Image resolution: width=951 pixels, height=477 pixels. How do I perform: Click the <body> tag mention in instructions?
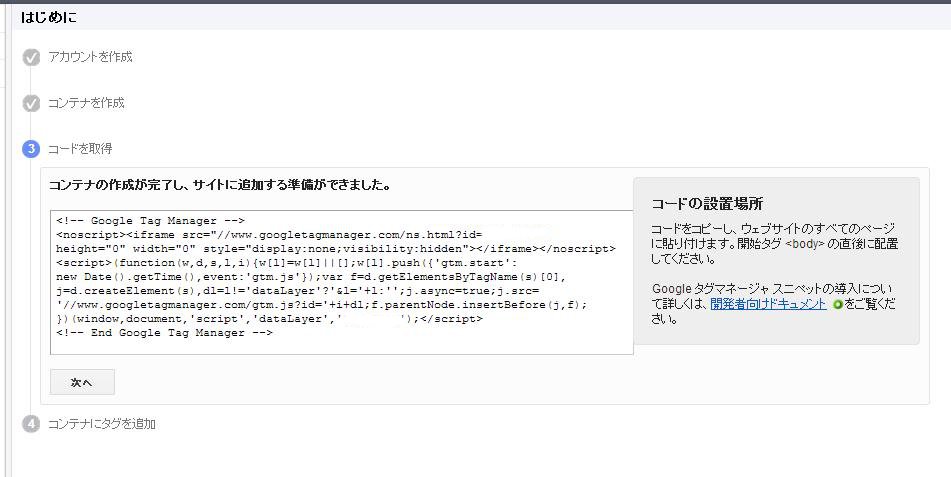pos(805,245)
